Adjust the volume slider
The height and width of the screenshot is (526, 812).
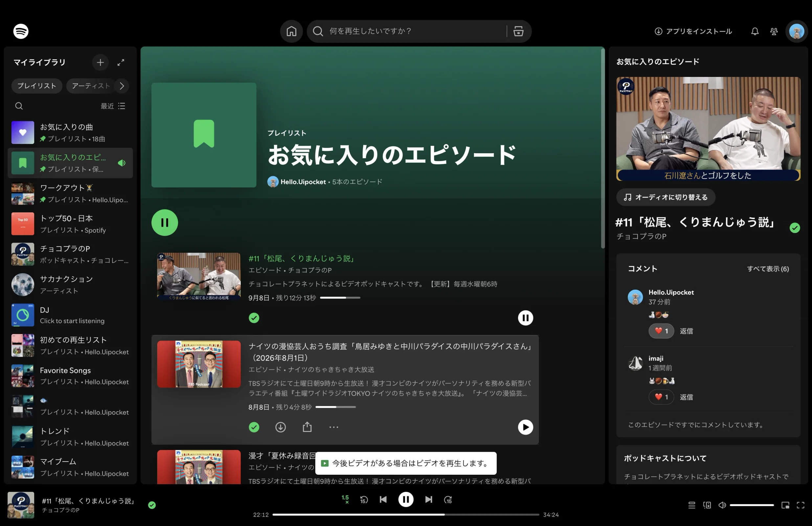(x=752, y=505)
